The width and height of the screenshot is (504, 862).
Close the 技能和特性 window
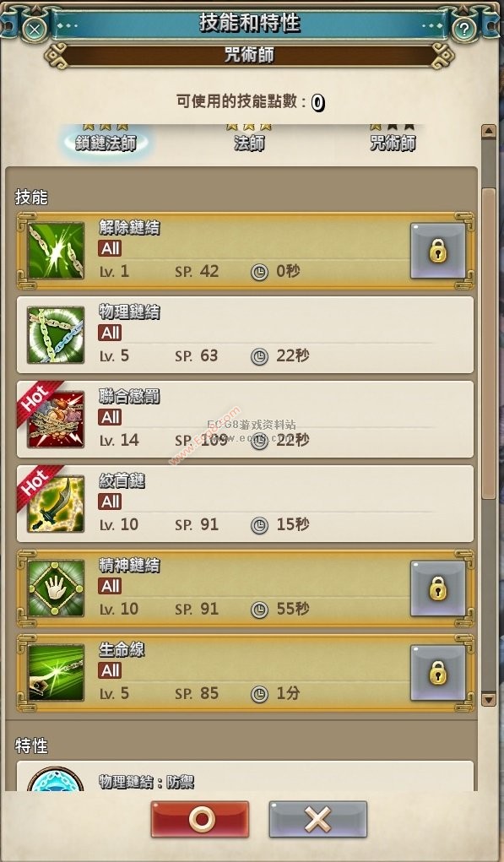click(x=34, y=29)
